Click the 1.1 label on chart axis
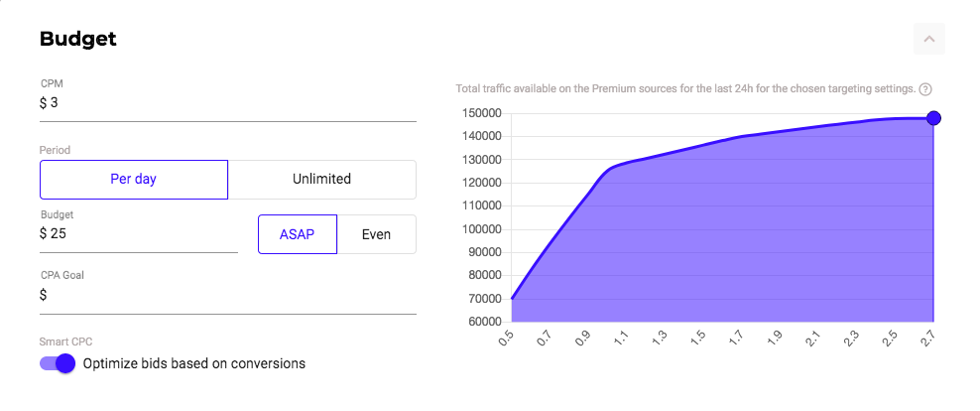 (x=623, y=340)
